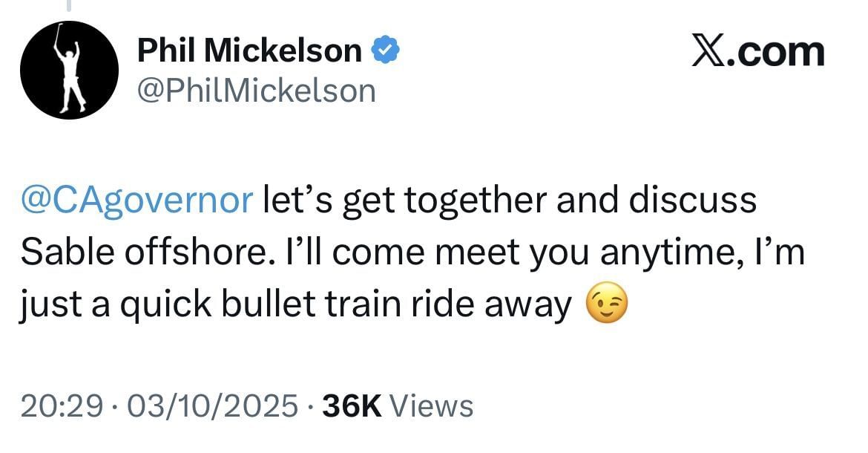Click the "Views" label
Viewport: 868px width, 453px height.
[x=431, y=406]
